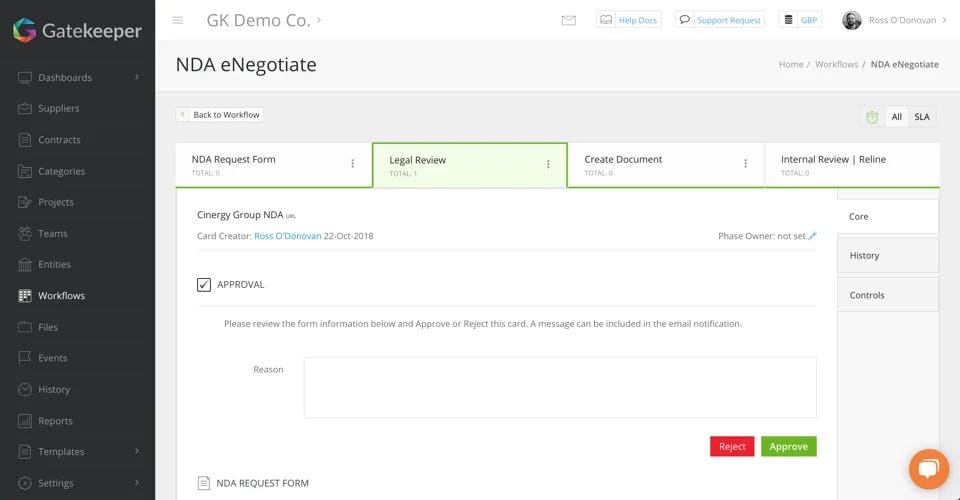Go to Suppliers in the sidebar
The image size is (960, 500).
point(59,109)
